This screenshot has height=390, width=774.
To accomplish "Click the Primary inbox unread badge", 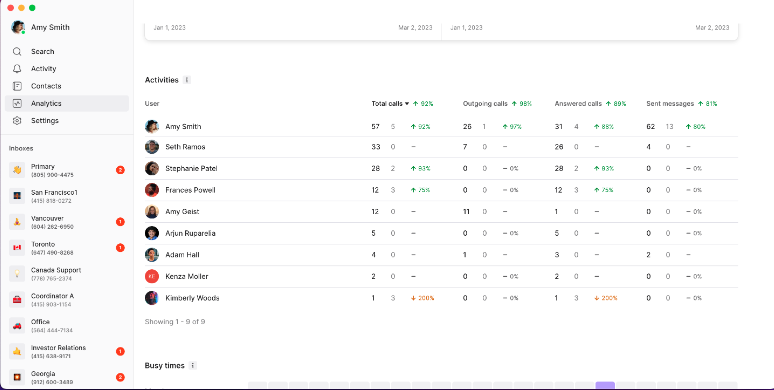I will (x=120, y=170).
